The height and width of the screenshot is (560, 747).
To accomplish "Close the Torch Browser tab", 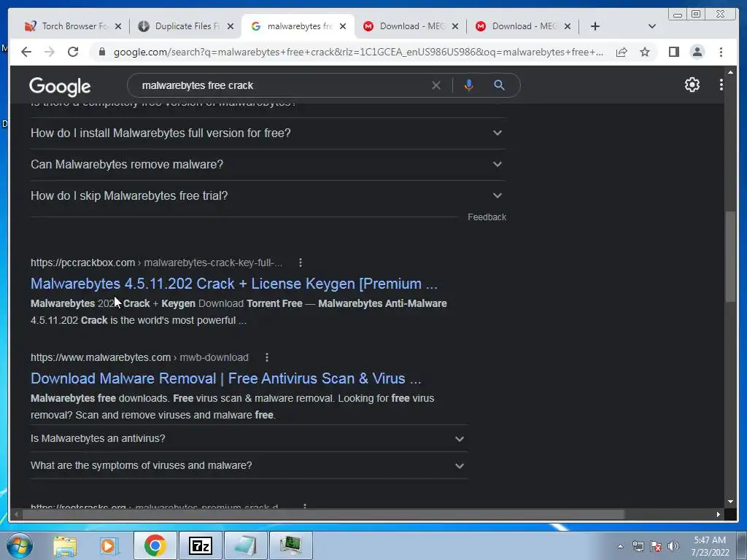I will point(118,26).
